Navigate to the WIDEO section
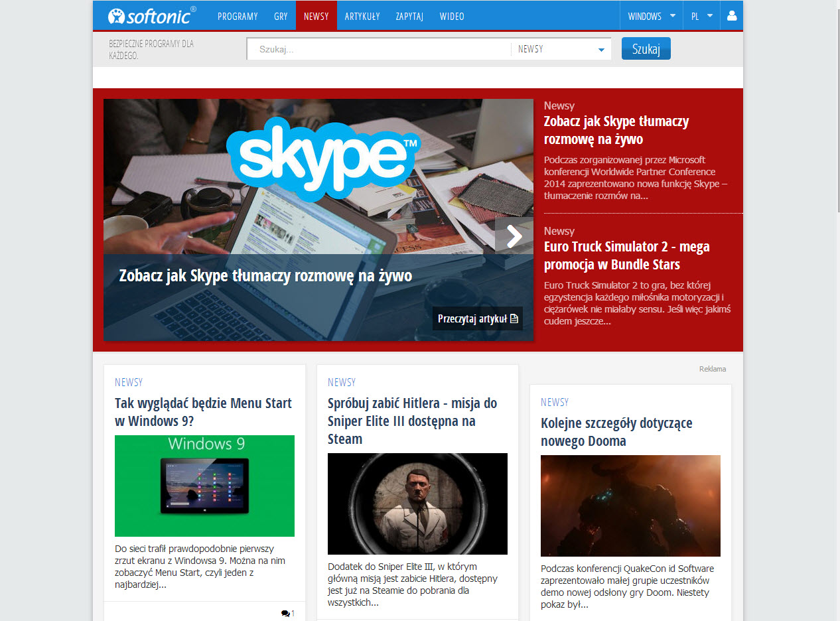The image size is (840, 621). [x=452, y=16]
